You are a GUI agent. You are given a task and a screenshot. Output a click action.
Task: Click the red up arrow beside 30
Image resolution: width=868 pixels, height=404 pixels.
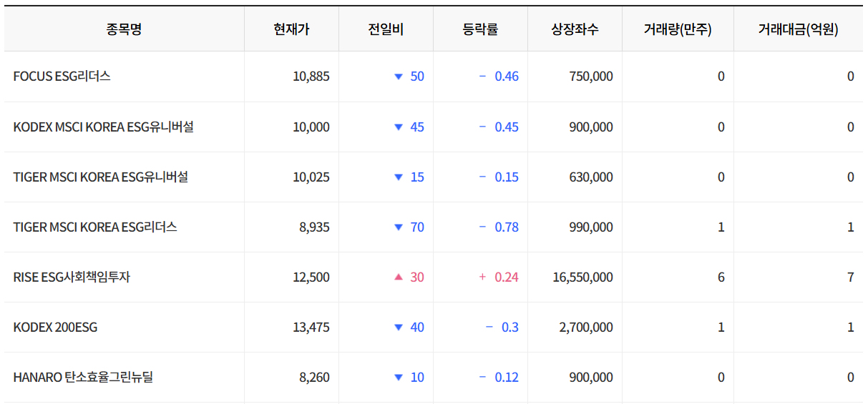(399, 277)
